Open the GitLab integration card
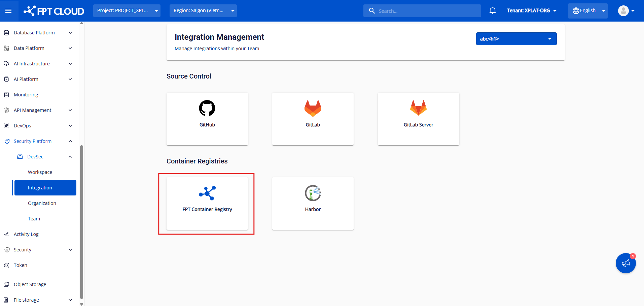 coord(313,119)
